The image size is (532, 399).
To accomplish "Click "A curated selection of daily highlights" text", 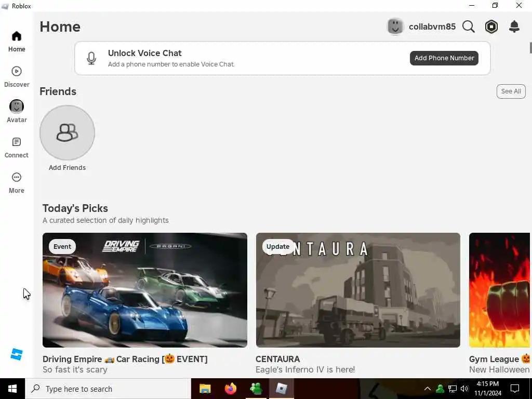I will click(105, 220).
